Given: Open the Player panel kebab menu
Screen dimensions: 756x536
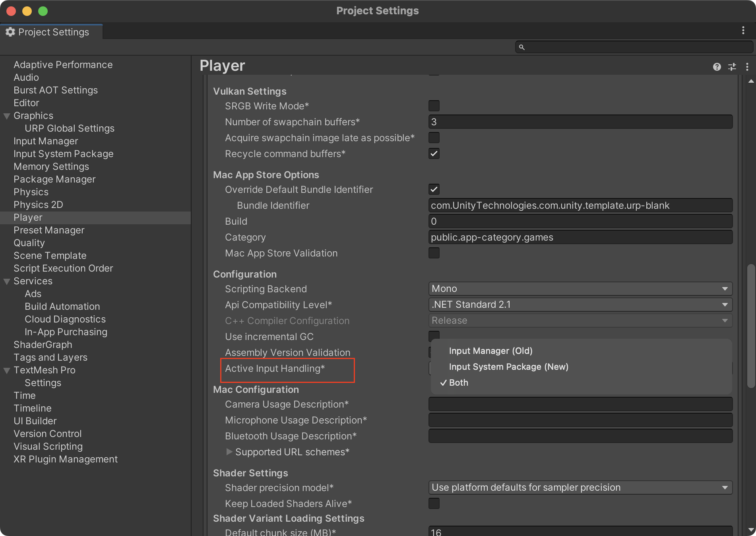Looking at the screenshot, I should point(747,67).
